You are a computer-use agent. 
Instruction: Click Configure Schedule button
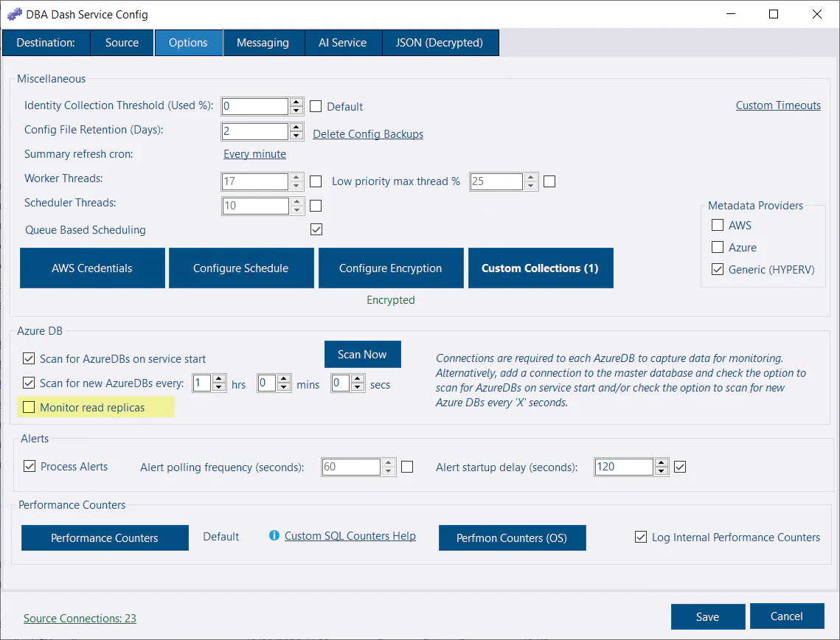[241, 268]
